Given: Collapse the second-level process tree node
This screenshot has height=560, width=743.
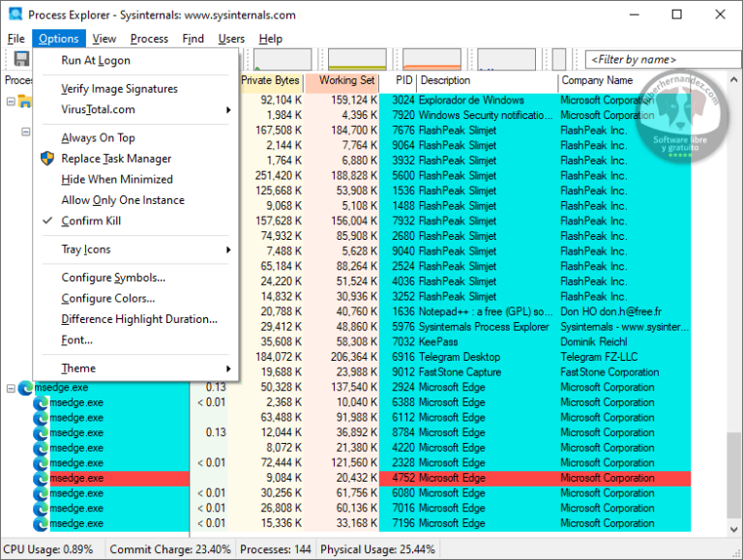Looking at the screenshot, I should pos(26,132).
